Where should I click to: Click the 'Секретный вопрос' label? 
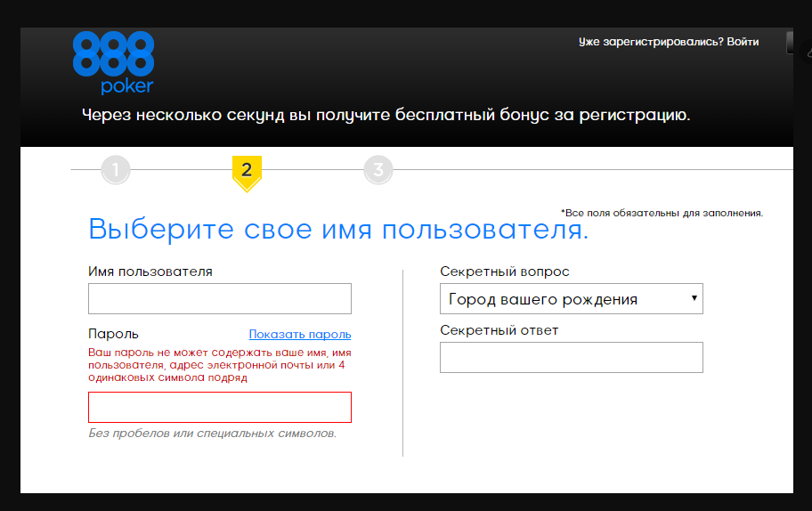click(504, 272)
